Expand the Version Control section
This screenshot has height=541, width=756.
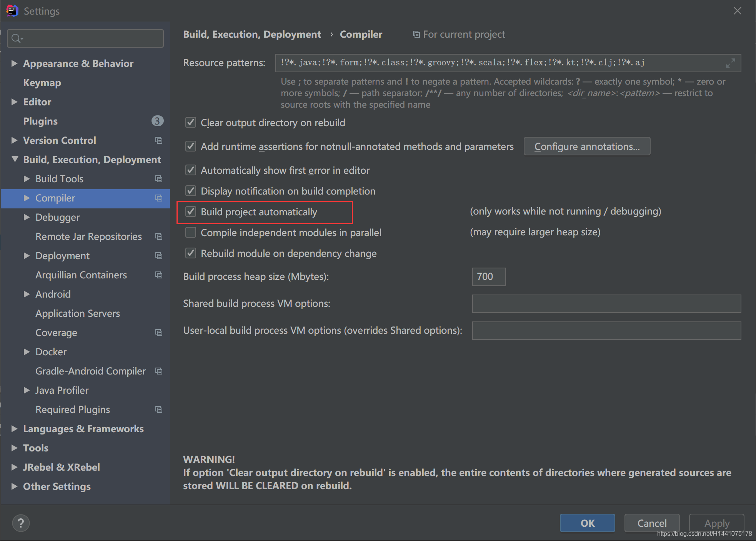tap(14, 140)
